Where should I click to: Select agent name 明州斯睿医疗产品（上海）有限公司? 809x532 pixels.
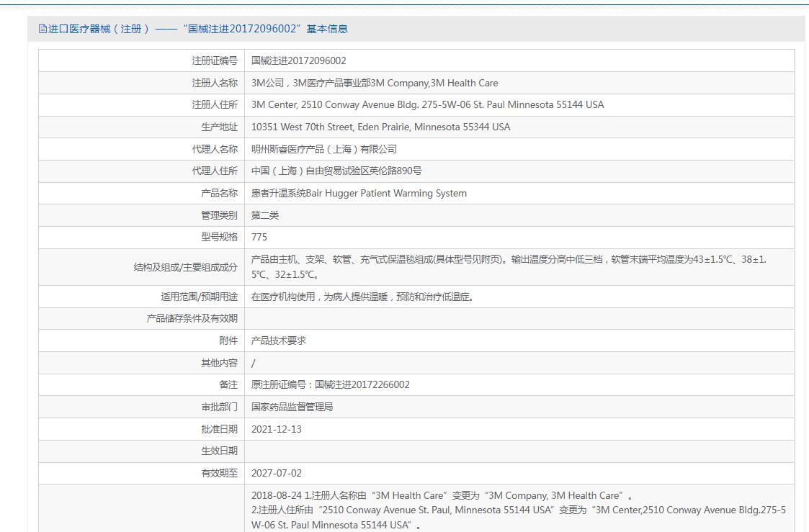[323, 149]
